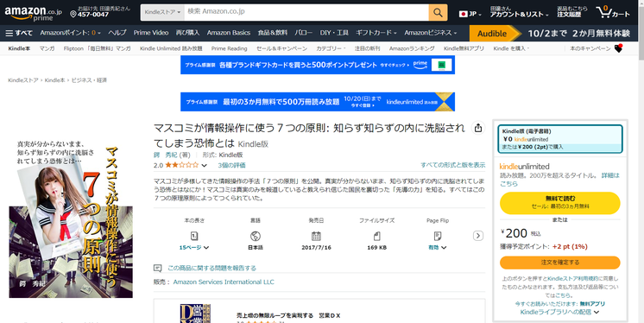Open the author 鍔 秀紀 link
The height and width of the screenshot is (323, 644).
coord(166,155)
